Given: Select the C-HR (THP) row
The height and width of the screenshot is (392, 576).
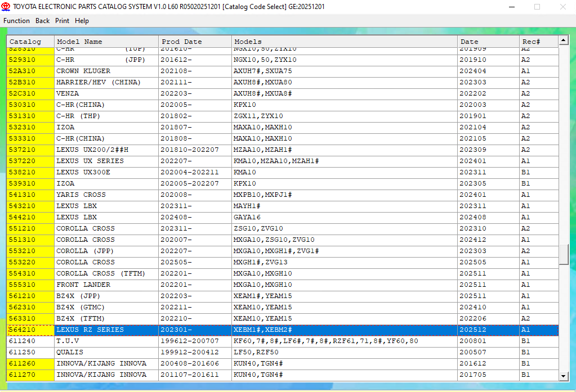Looking at the screenshot, I should tap(283, 116).
